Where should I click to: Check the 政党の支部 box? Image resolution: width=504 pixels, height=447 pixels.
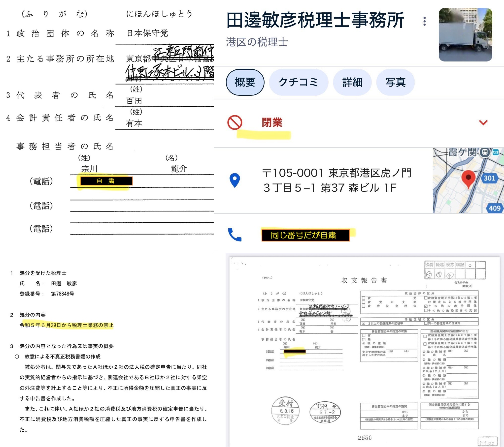(364, 302)
